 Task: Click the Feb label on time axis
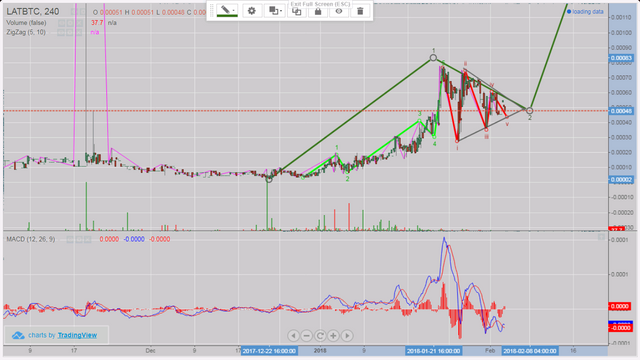click(x=490, y=351)
